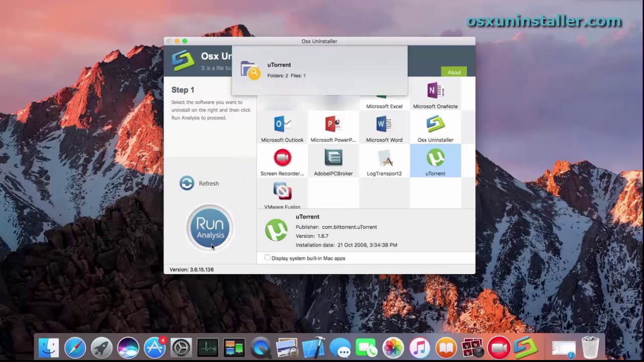Open QuickTime Player from the Dock

click(x=261, y=348)
